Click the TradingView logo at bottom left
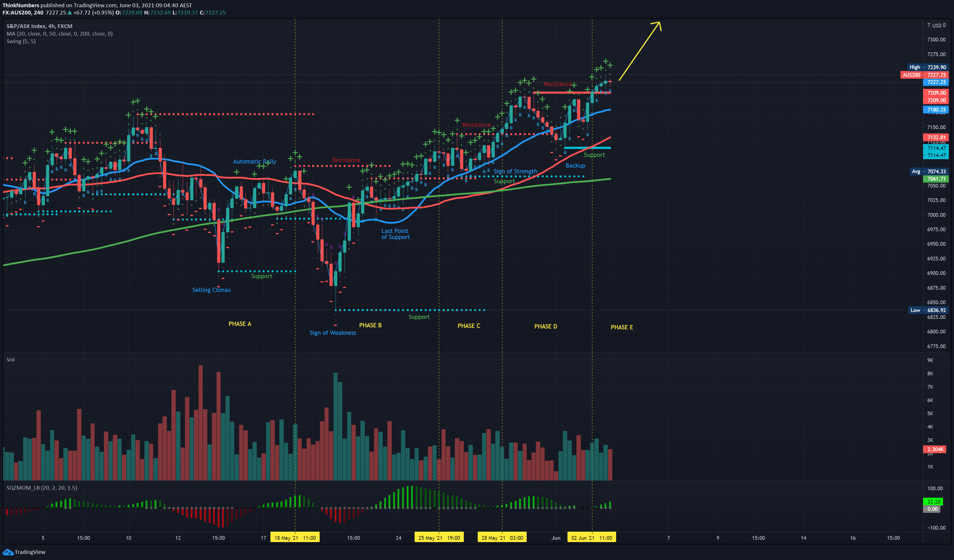This screenshot has width=954, height=560. tap(24, 552)
